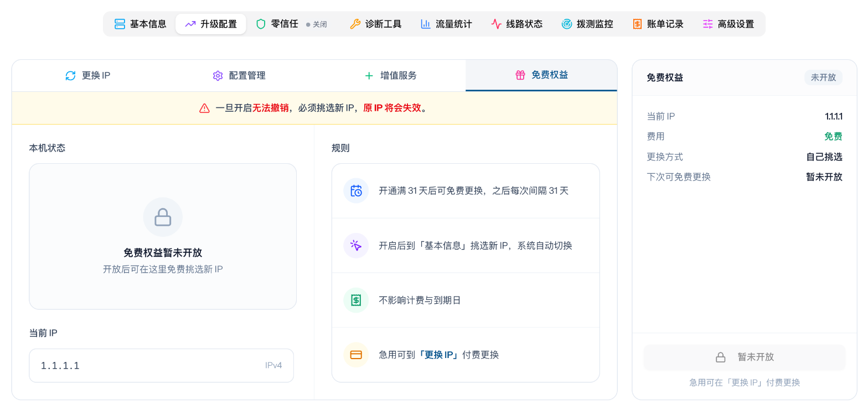Click the purple cursor click icon
The width and height of the screenshot is (868, 420).
(x=356, y=245)
